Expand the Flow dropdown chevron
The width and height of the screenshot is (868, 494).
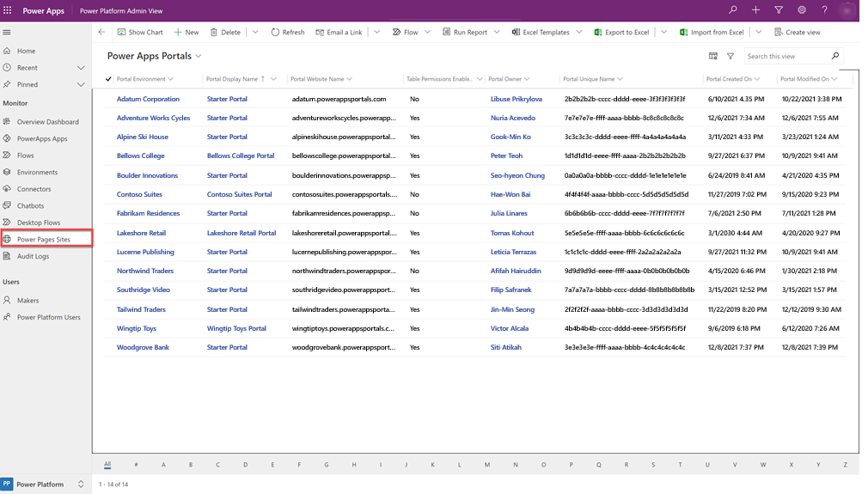click(x=427, y=32)
